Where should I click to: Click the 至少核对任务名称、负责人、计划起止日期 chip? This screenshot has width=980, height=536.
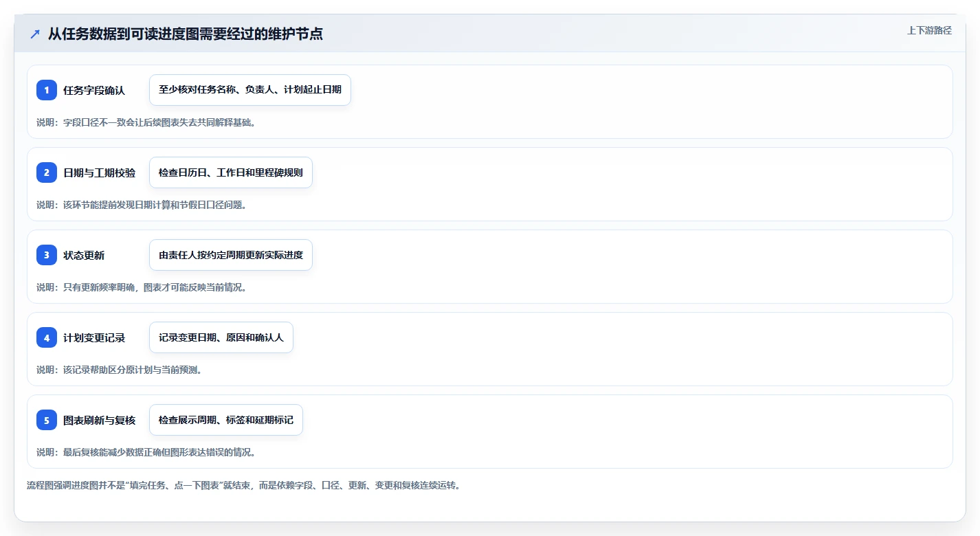click(250, 90)
